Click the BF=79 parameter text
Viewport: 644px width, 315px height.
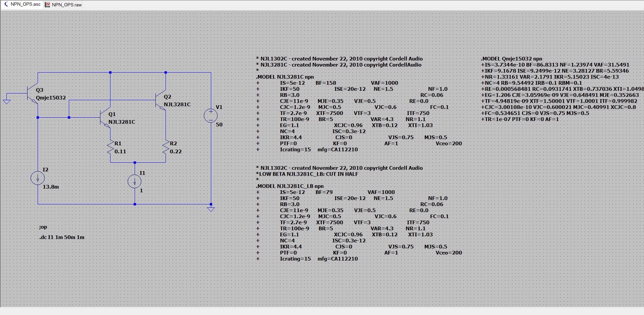[324, 192]
